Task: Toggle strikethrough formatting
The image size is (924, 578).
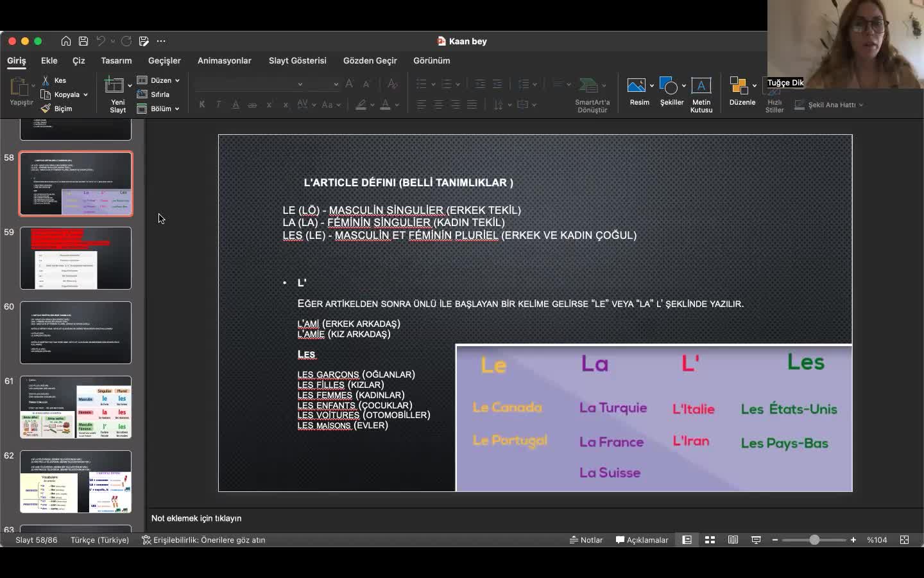Action: tap(252, 105)
